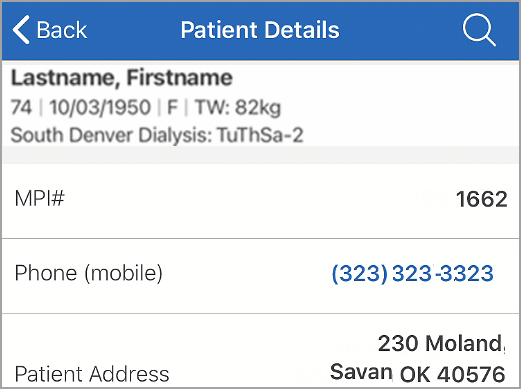Go back using the Back label
Viewport: 521px width, 389px height.
[62, 30]
